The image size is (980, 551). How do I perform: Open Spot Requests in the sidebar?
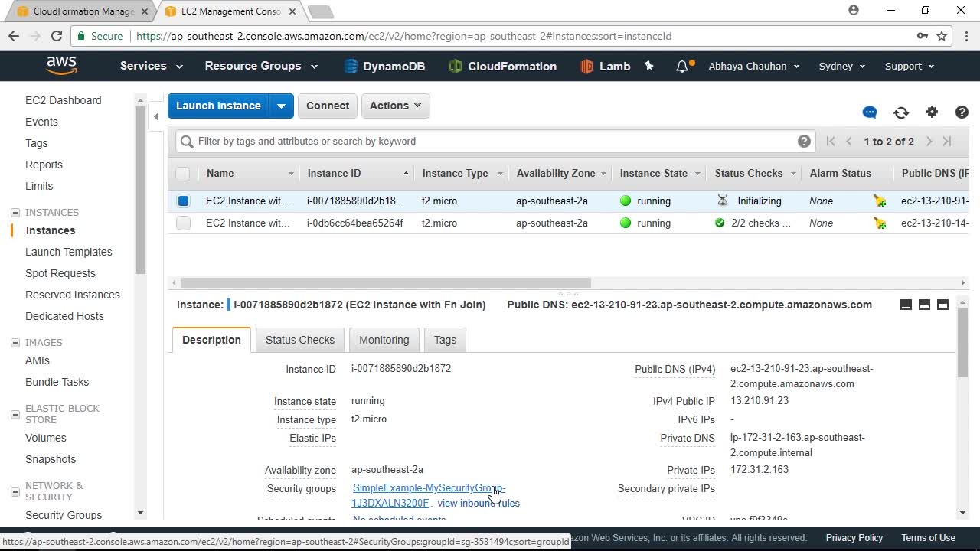tap(60, 273)
